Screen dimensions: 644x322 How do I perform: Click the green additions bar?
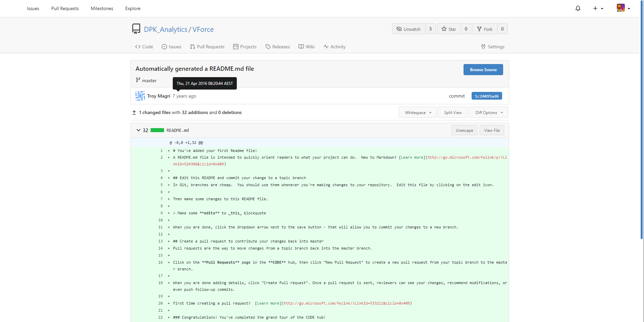point(157,130)
